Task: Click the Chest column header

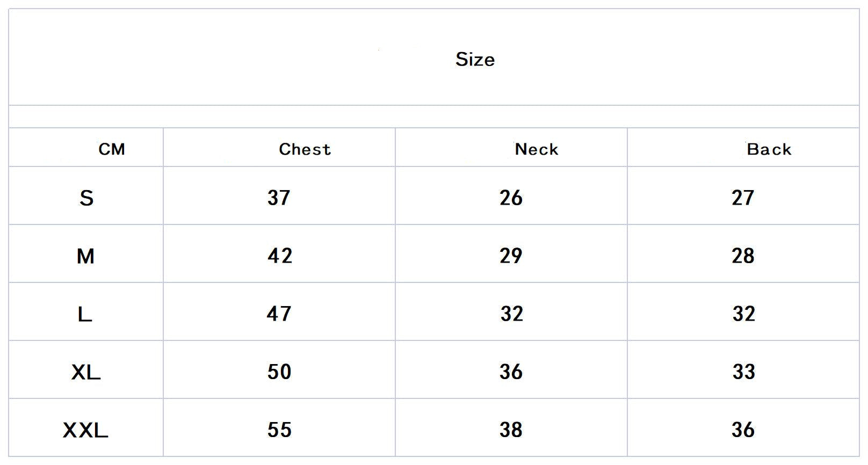Action: tap(305, 149)
